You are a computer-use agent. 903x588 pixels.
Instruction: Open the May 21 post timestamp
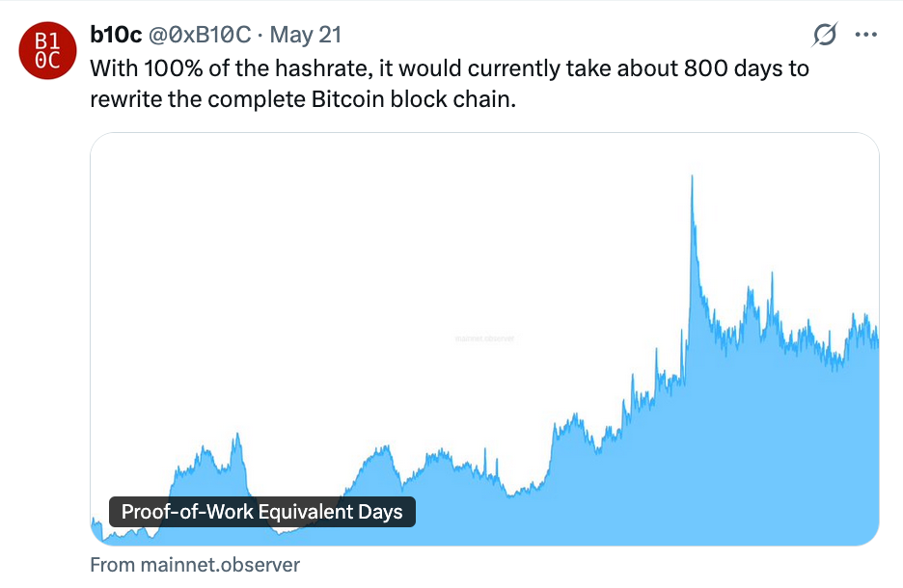(306, 35)
